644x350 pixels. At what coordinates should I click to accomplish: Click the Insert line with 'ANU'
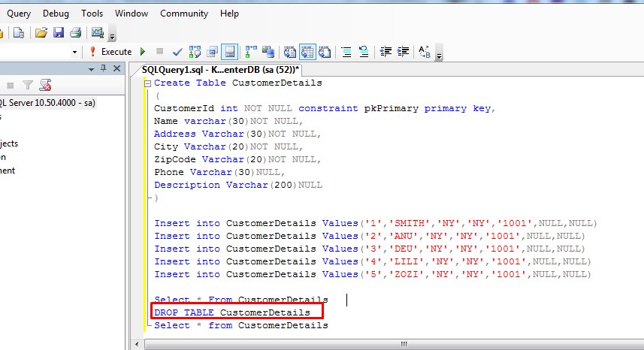point(370,236)
